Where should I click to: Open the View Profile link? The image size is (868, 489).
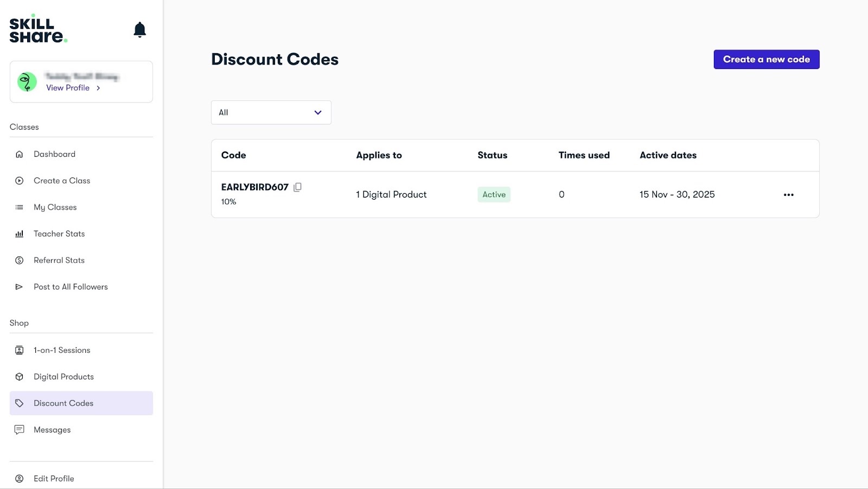coord(68,88)
